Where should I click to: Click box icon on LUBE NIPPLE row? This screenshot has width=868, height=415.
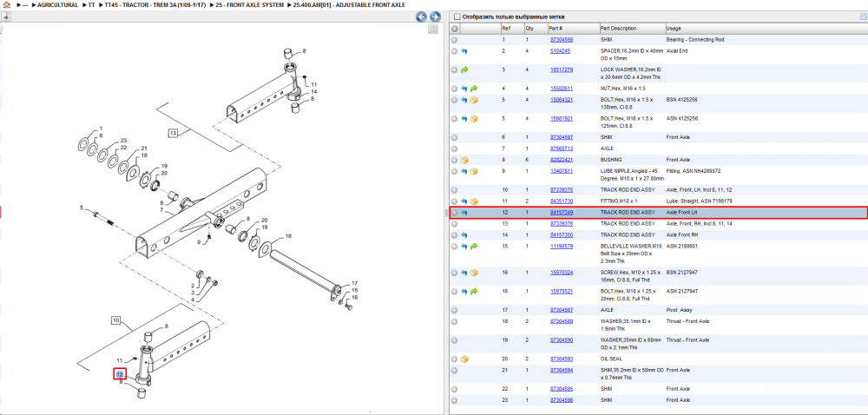[x=474, y=172]
